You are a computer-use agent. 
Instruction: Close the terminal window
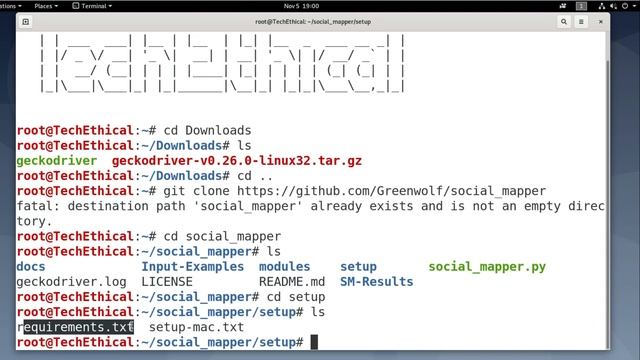(x=600, y=22)
